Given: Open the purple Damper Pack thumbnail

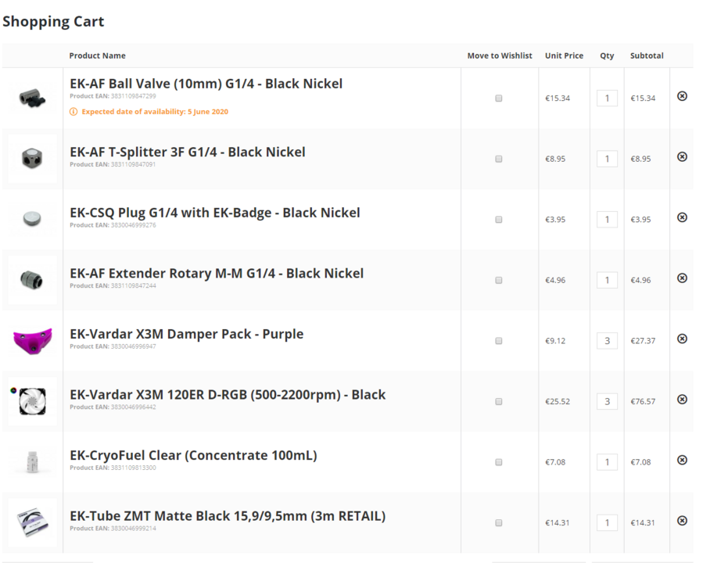Looking at the screenshot, I should (x=33, y=341).
